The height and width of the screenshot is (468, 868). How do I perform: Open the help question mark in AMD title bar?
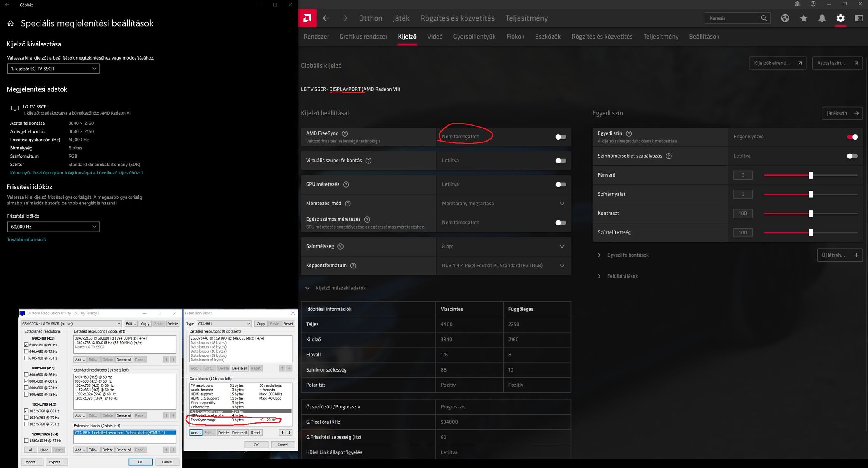813,4
